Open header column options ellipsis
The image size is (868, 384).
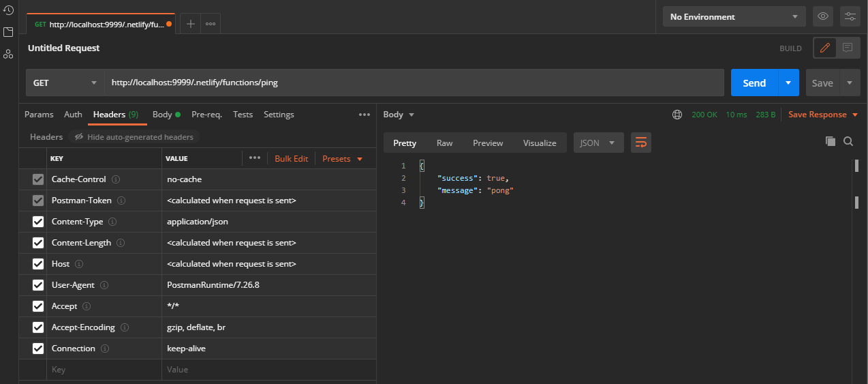pyautogui.click(x=255, y=158)
